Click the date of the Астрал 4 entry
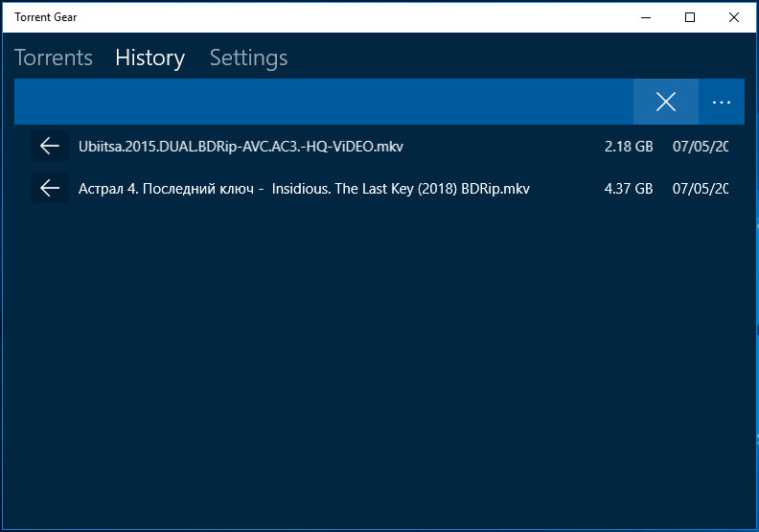The image size is (759, 532). [x=701, y=189]
